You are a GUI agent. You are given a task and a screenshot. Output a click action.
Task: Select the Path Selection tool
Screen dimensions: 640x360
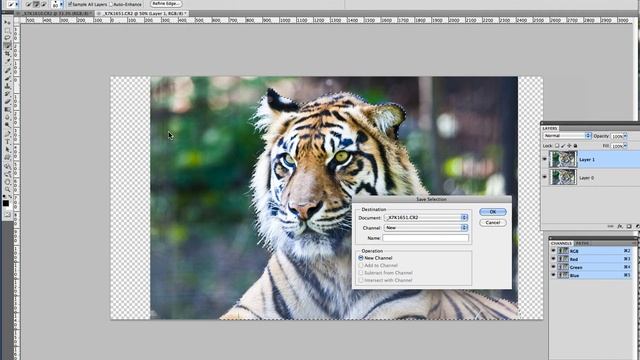point(7,149)
